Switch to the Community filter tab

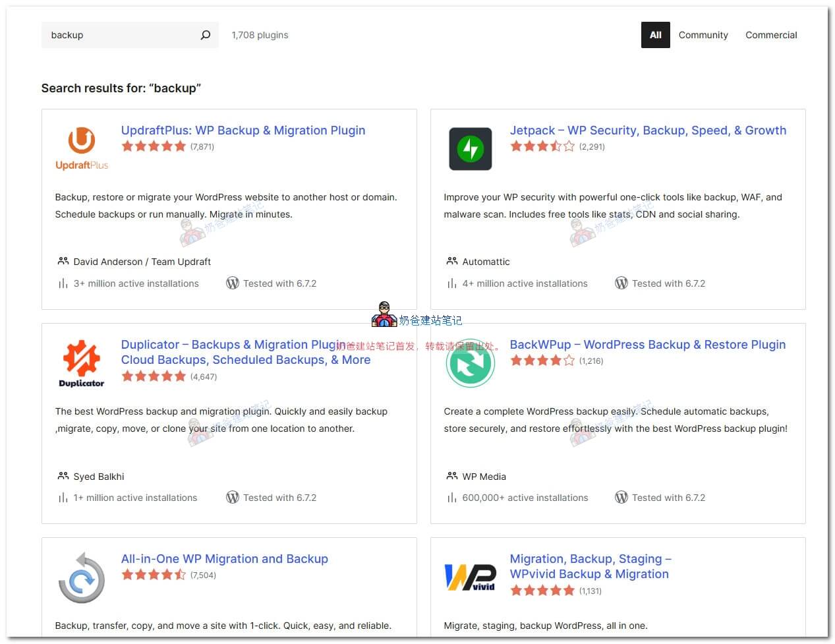coord(703,35)
